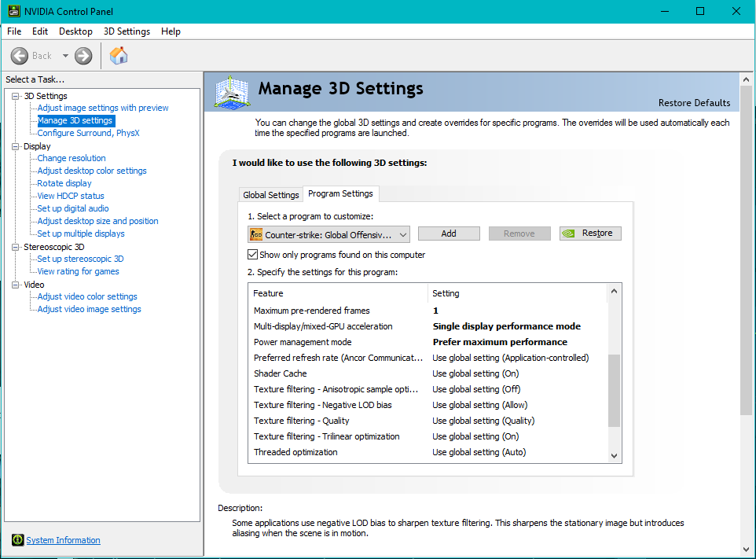Open the System Information link
756x559 pixels.
point(63,540)
